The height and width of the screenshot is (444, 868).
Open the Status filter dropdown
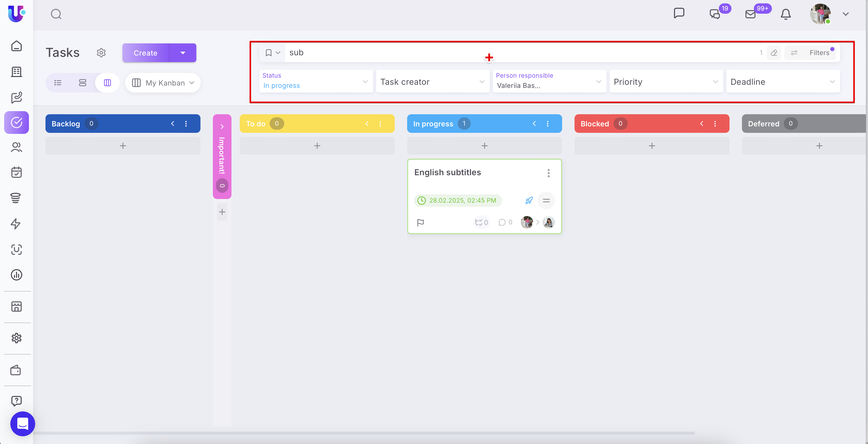click(316, 81)
